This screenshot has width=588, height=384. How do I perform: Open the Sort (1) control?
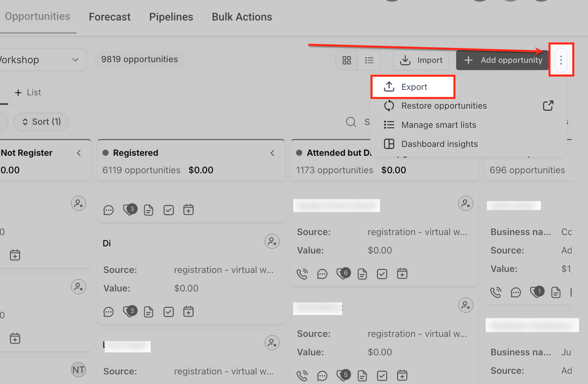click(41, 122)
